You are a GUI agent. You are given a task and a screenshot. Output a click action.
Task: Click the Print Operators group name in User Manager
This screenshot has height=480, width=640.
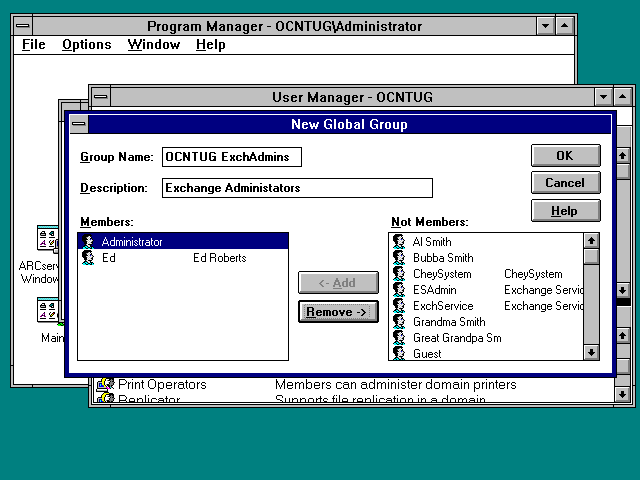tap(162, 384)
